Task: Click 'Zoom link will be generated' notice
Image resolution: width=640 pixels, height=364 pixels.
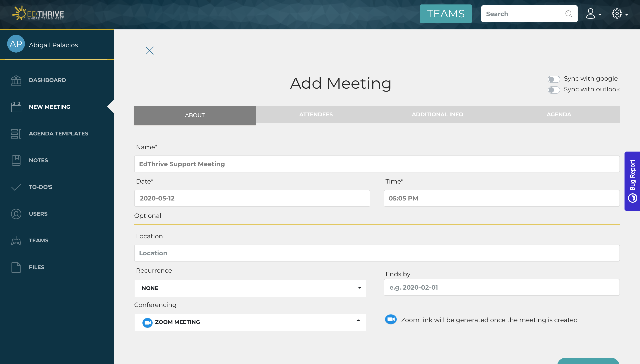Action: (x=489, y=320)
